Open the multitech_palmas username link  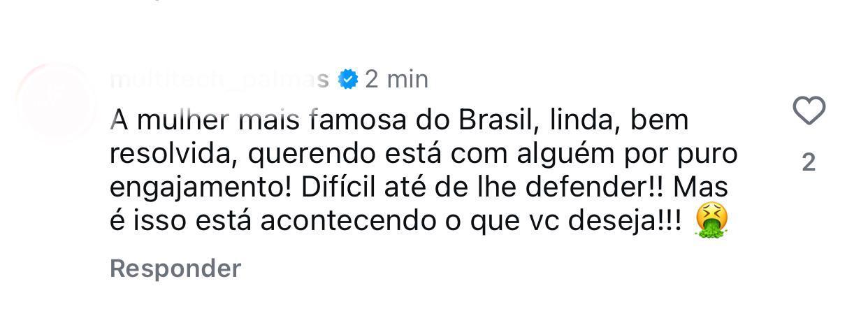(219, 80)
